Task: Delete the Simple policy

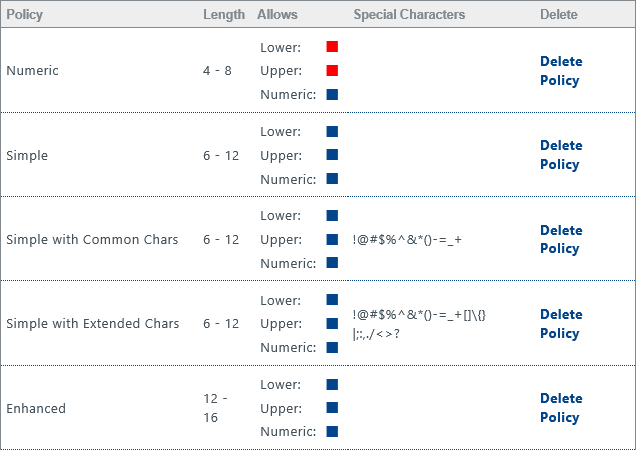Action: [560, 155]
